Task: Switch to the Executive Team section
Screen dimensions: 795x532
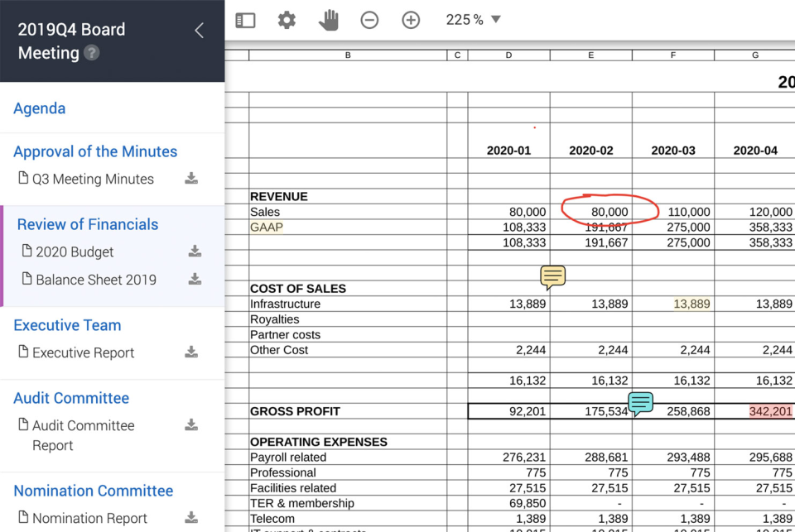Action: point(67,325)
